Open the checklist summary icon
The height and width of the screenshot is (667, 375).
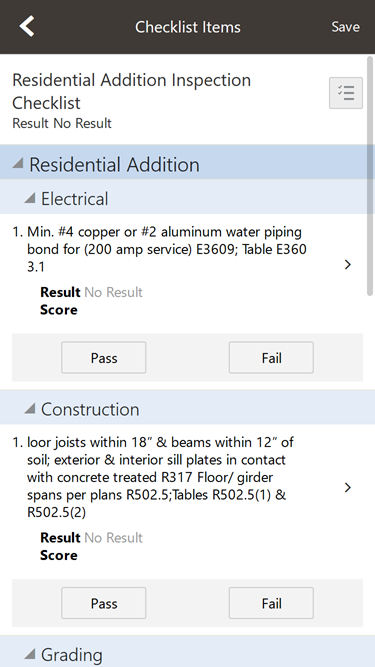coord(346,93)
